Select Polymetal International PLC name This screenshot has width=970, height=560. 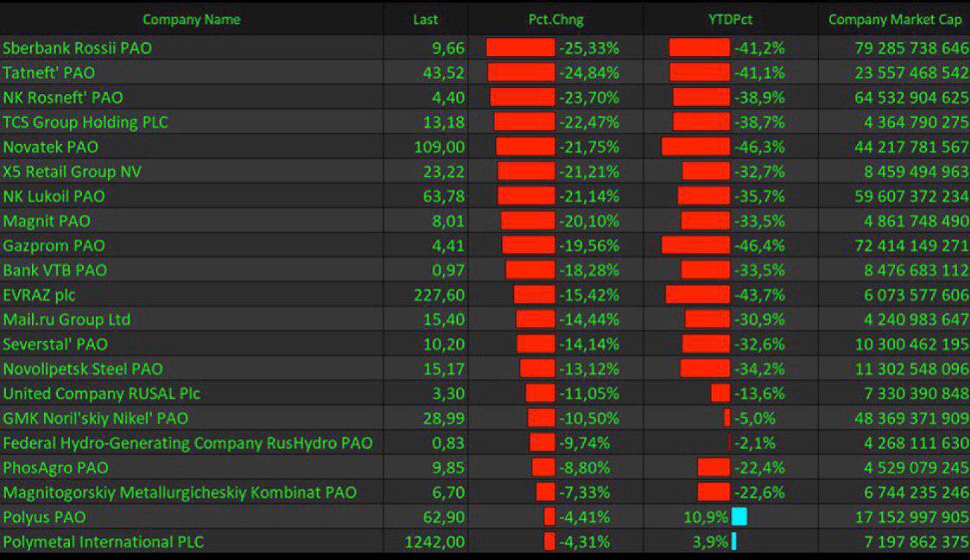coord(104,542)
